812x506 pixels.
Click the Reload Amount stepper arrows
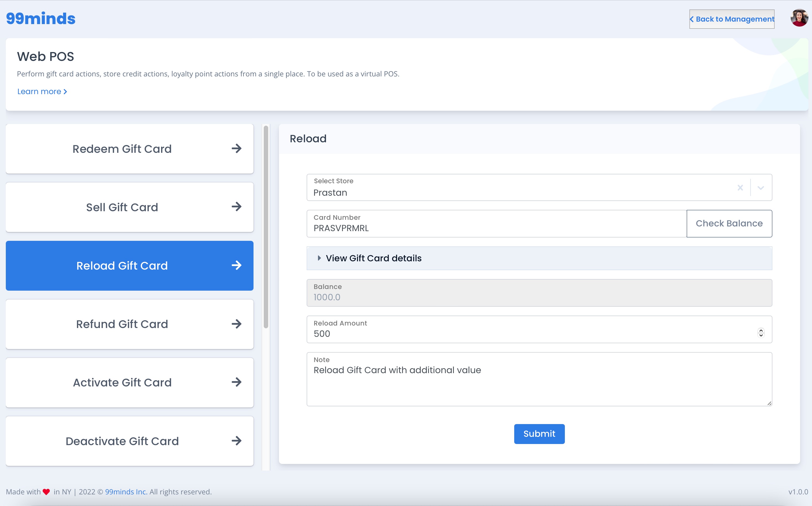[x=761, y=333]
